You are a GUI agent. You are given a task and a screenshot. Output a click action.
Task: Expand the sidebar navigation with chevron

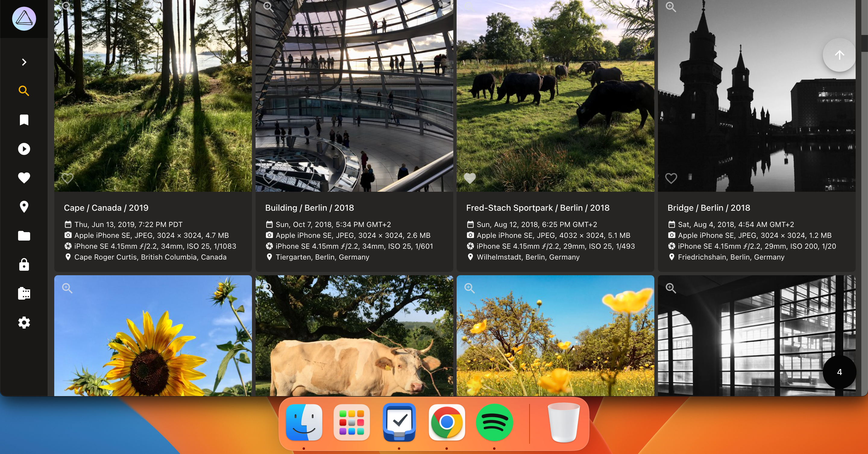24,62
